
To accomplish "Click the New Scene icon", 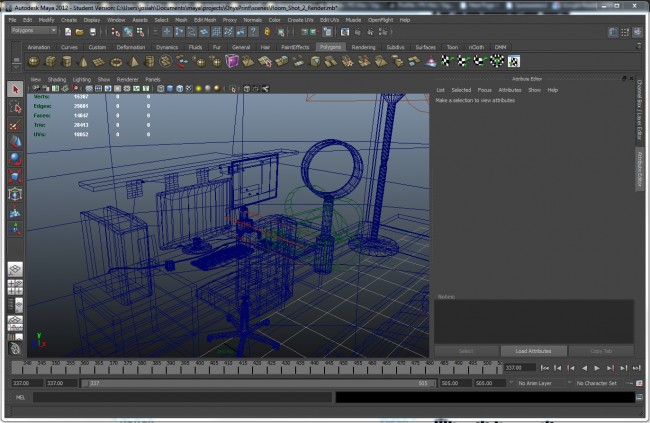I will tap(68, 32).
